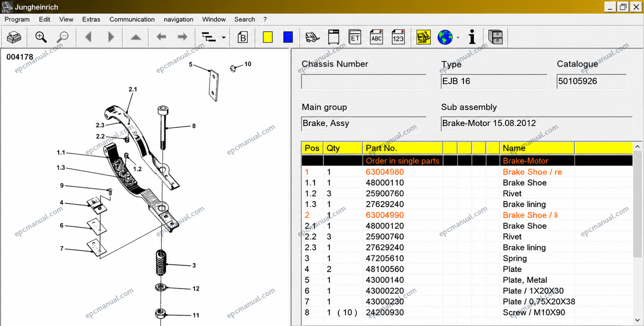The width and height of the screenshot is (644, 326).
Task: Select the blue square marker
Action: pyautogui.click(x=288, y=37)
